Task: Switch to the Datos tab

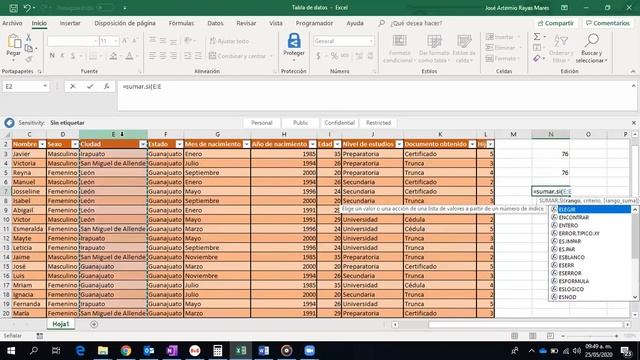Action: click(215, 23)
